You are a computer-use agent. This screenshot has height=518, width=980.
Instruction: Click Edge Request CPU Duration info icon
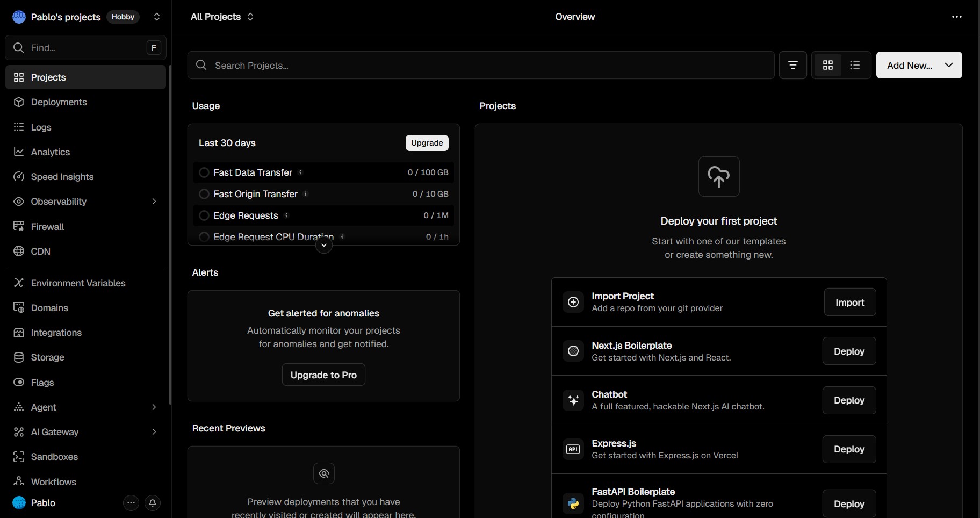coord(342,236)
